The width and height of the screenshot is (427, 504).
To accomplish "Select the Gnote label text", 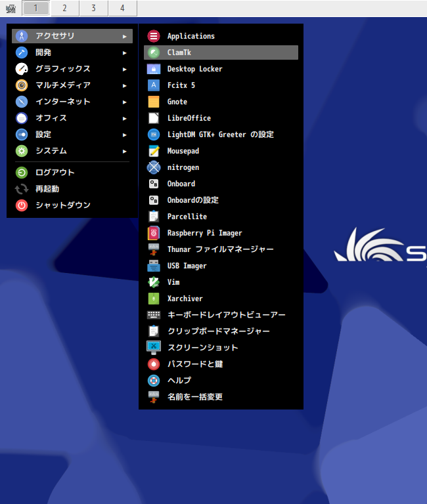I will (177, 102).
